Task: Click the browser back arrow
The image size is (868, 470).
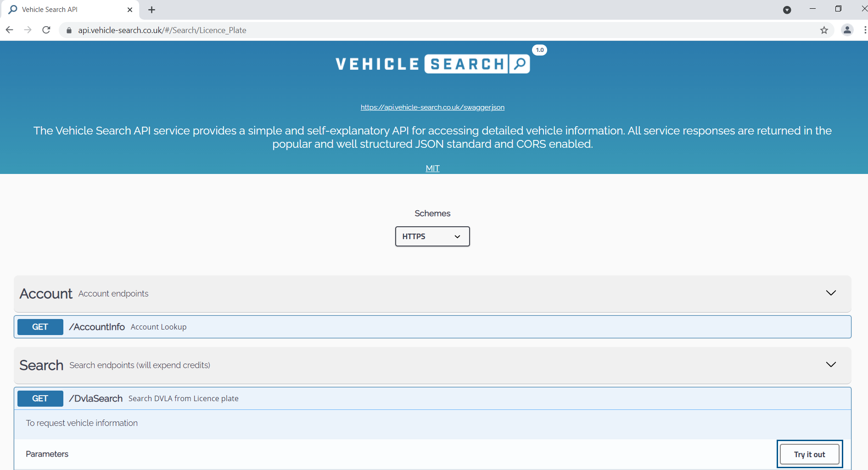Action: pos(10,30)
